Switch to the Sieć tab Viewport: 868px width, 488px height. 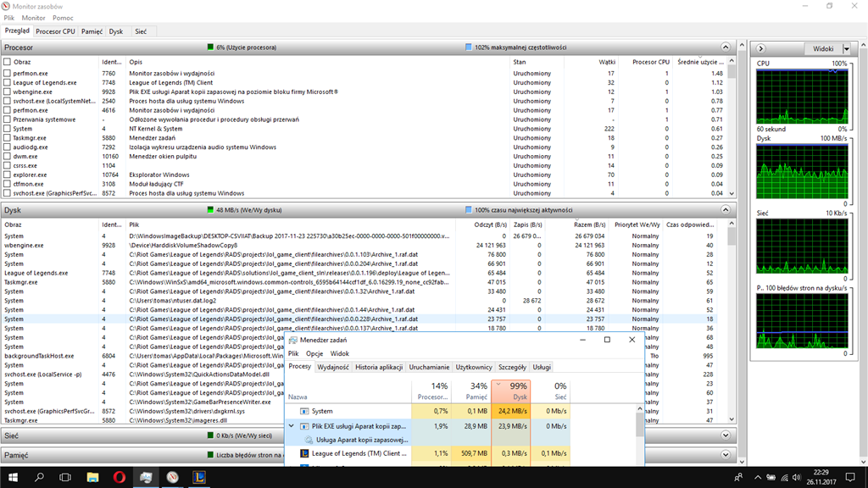click(x=142, y=31)
